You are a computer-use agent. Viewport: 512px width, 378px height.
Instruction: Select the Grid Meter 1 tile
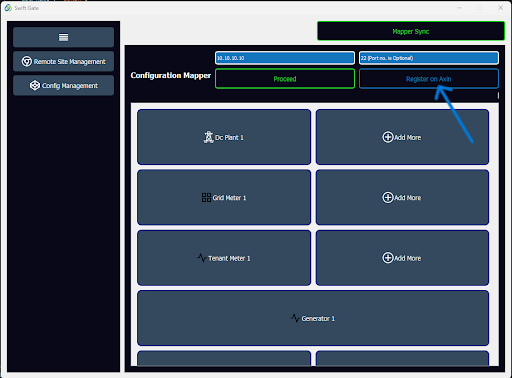click(x=224, y=197)
